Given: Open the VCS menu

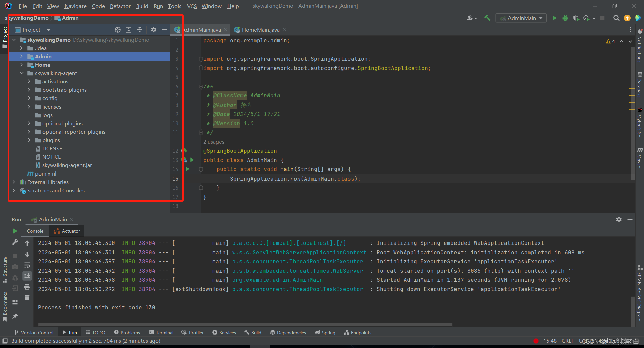Looking at the screenshot, I should pos(192,6).
